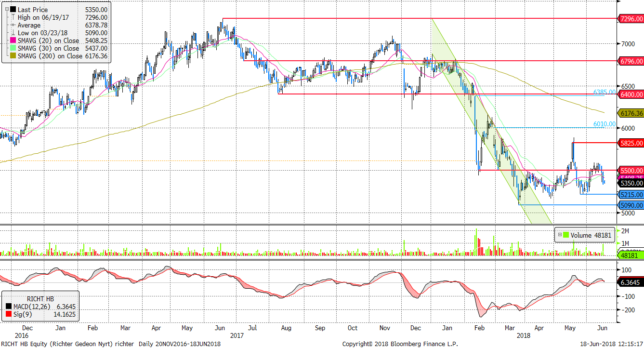
Task: Click the High marker icon in legend
Action: point(13,17)
